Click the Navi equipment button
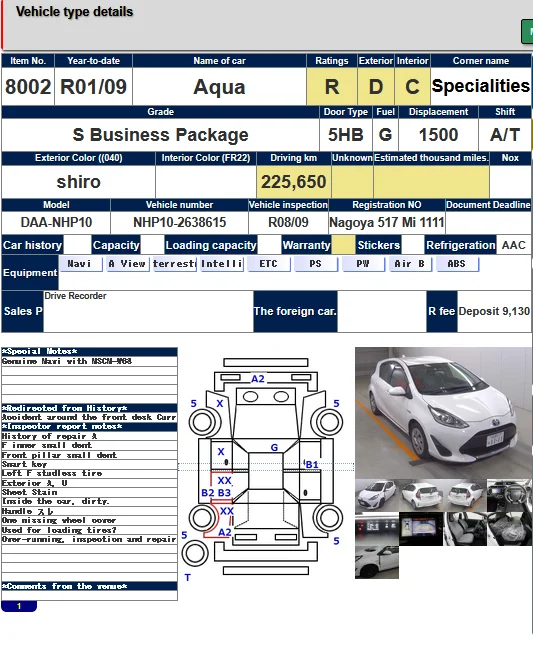This screenshot has height=672, width=533. tap(80, 264)
